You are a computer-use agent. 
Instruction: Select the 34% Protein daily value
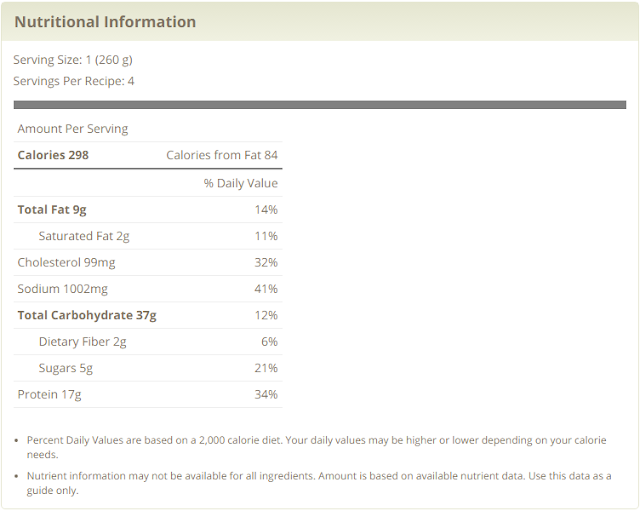point(266,395)
